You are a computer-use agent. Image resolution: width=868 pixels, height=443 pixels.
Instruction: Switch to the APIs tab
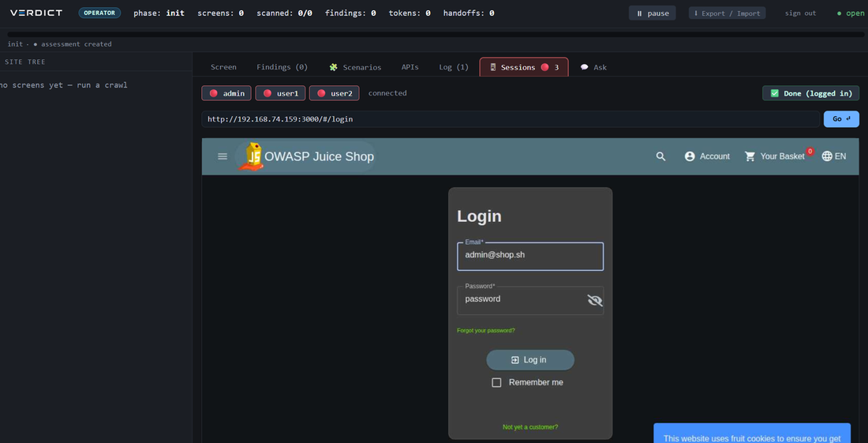pyautogui.click(x=410, y=67)
